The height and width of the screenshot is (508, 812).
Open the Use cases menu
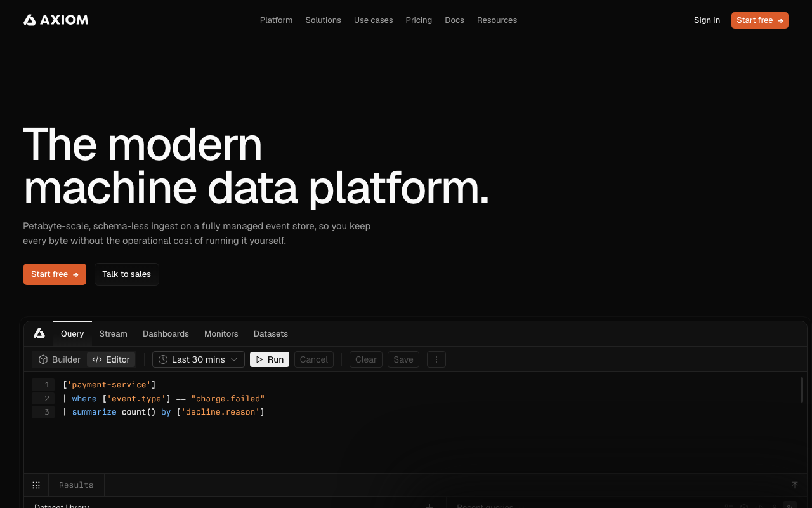(374, 20)
